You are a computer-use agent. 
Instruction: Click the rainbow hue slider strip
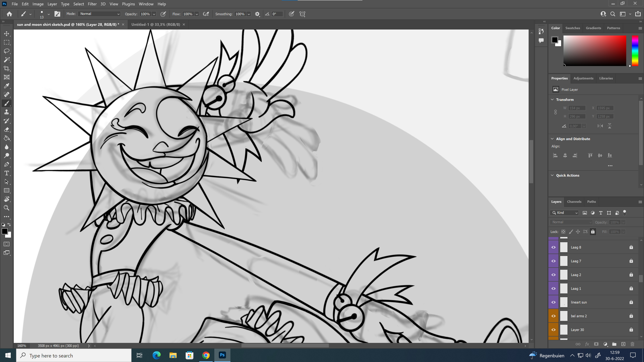click(x=635, y=50)
